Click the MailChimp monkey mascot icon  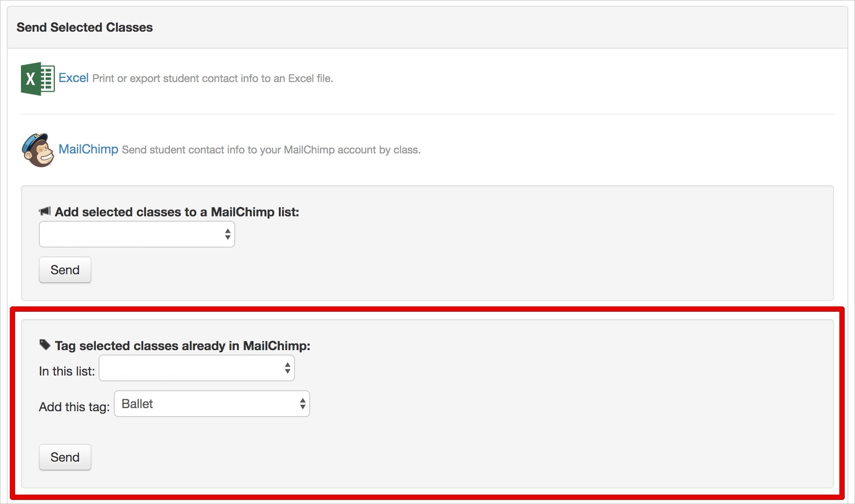[37, 150]
